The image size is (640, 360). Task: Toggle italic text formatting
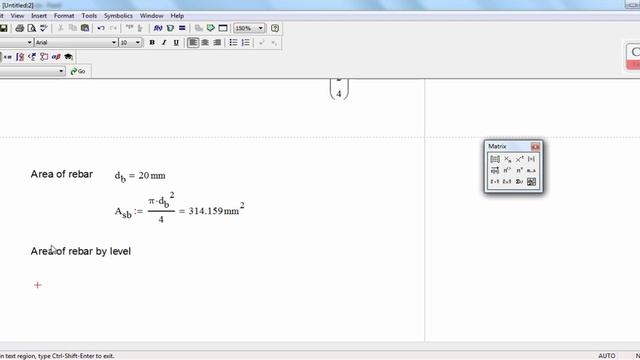coord(164,42)
